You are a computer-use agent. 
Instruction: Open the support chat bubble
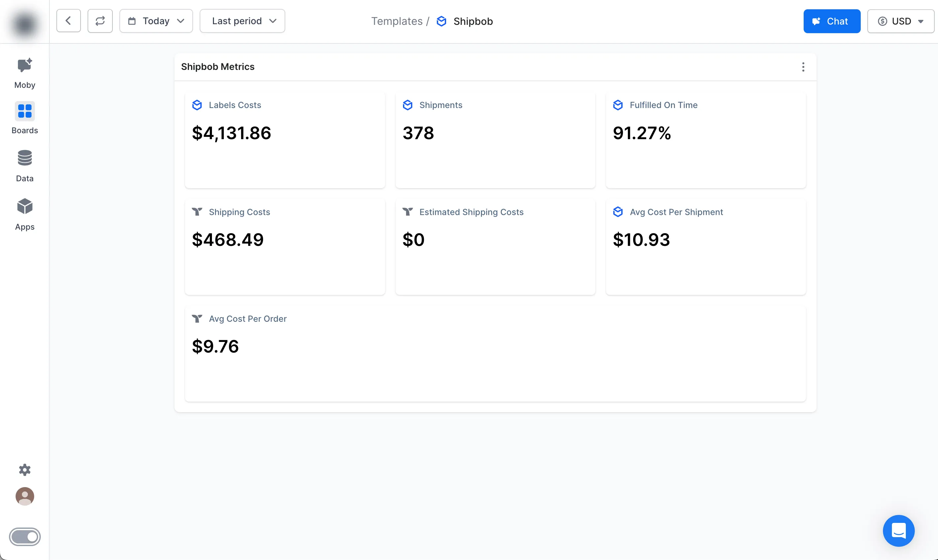point(898,530)
